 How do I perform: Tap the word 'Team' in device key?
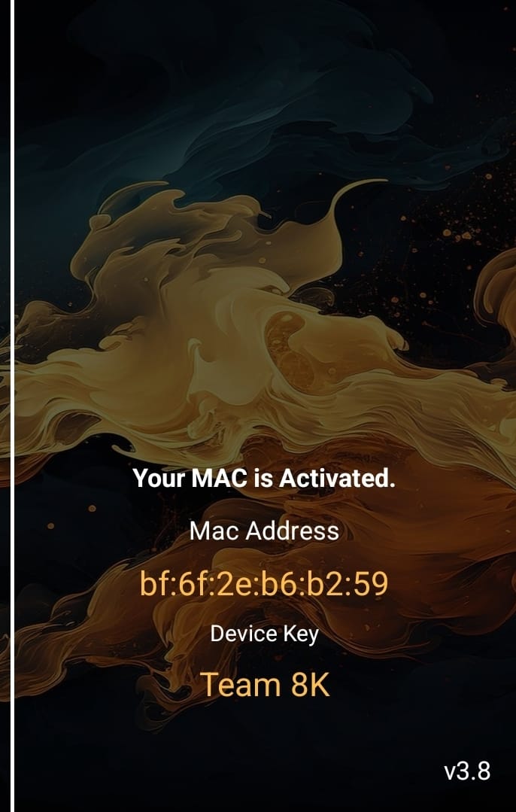click(241, 685)
